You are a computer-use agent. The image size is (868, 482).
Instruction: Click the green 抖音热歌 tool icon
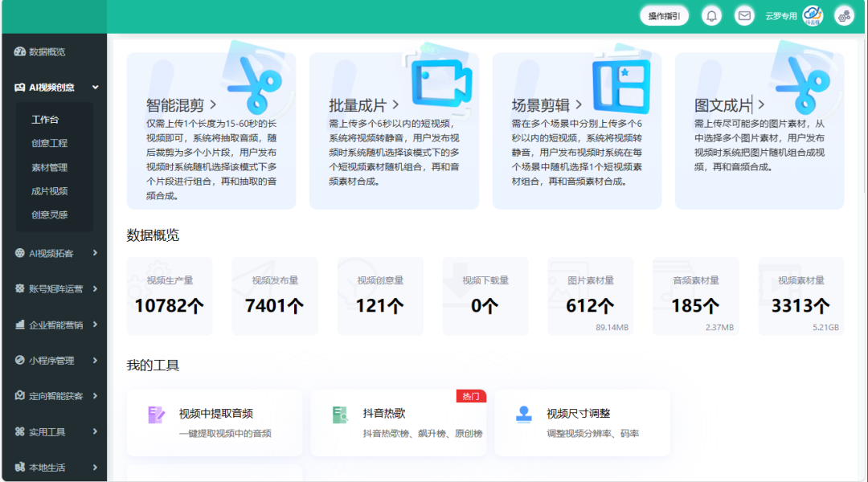[x=340, y=415]
